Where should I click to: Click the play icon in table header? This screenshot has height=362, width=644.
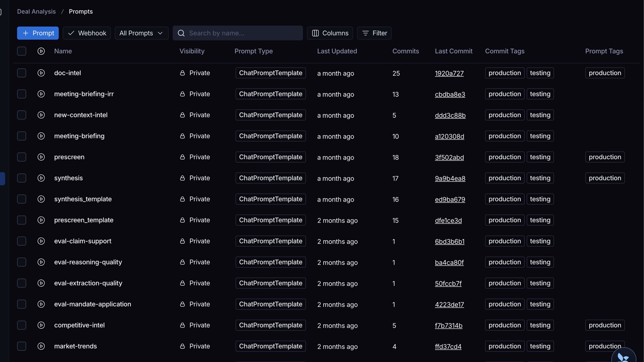(x=41, y=51)
